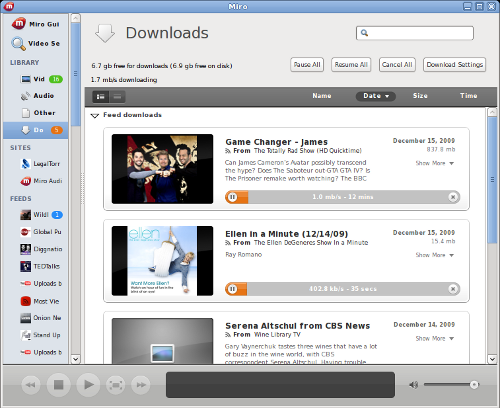Sort downloads by Size
This screenshot has width=500, height=408.
(x=420, y=96)
